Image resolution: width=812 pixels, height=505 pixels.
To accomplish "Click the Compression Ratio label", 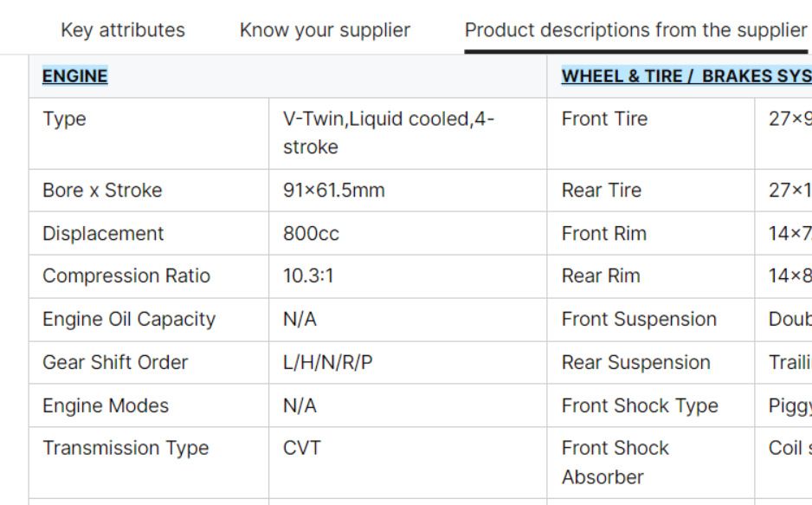I will pos(126,276).
